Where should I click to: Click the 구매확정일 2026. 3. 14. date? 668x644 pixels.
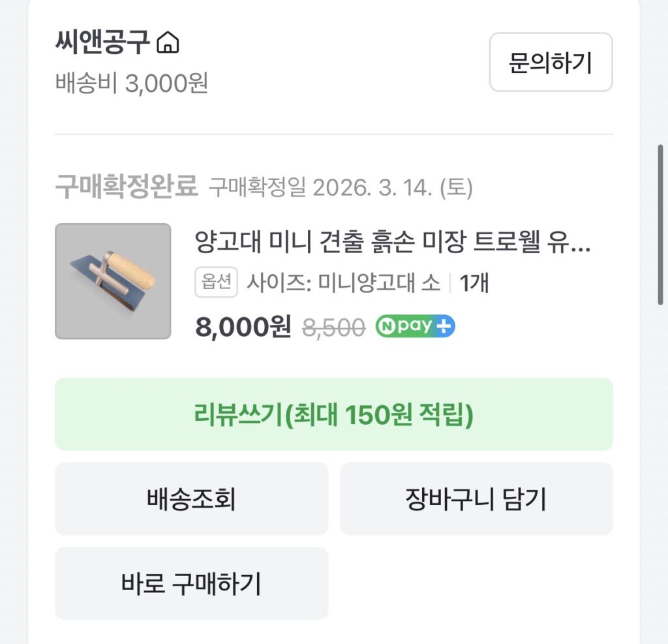pyautogui.click(x=341, y=188)
